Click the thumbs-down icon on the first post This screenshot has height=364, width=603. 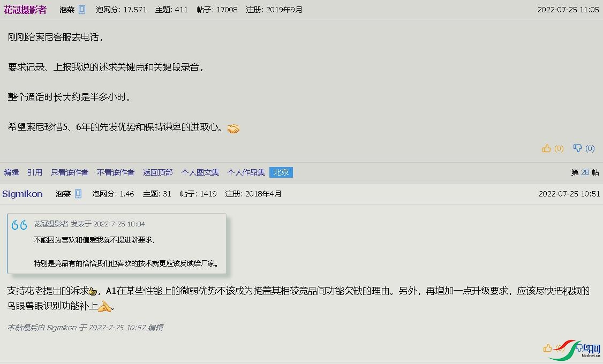tap(577, 148)
